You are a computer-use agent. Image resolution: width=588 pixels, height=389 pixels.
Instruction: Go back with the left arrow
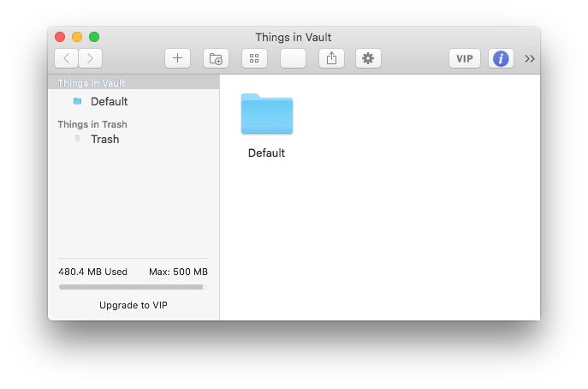tap(67, 58)
